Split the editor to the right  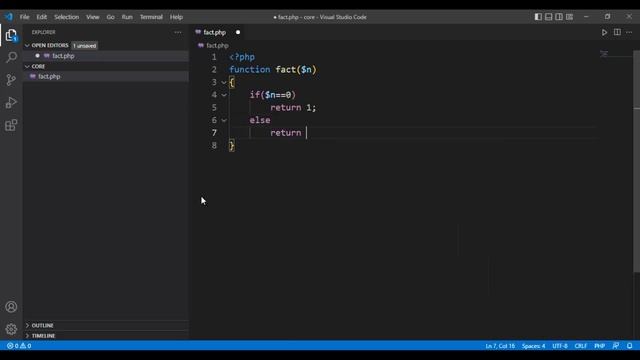(x=617, y=32)
